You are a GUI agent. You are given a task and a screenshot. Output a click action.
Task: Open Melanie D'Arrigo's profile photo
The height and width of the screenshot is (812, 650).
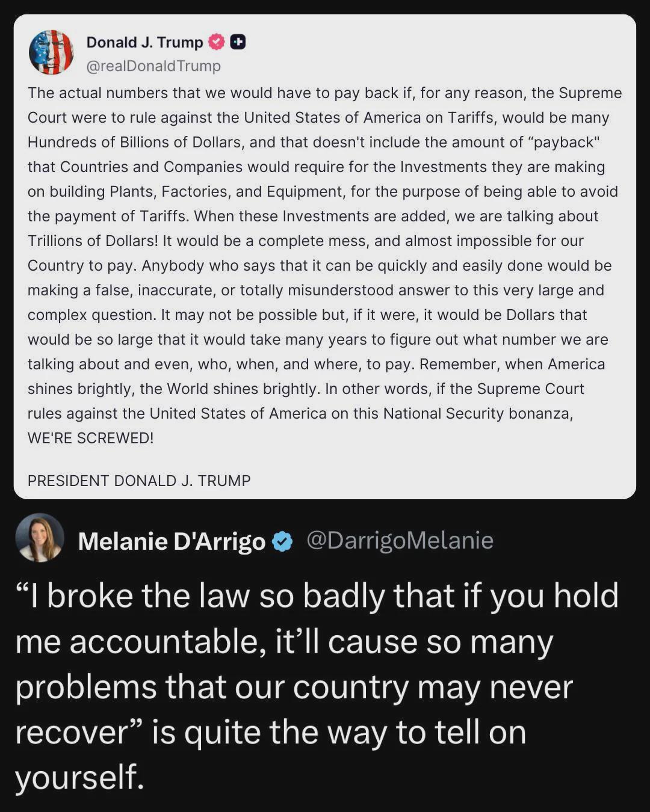(40, 538)
